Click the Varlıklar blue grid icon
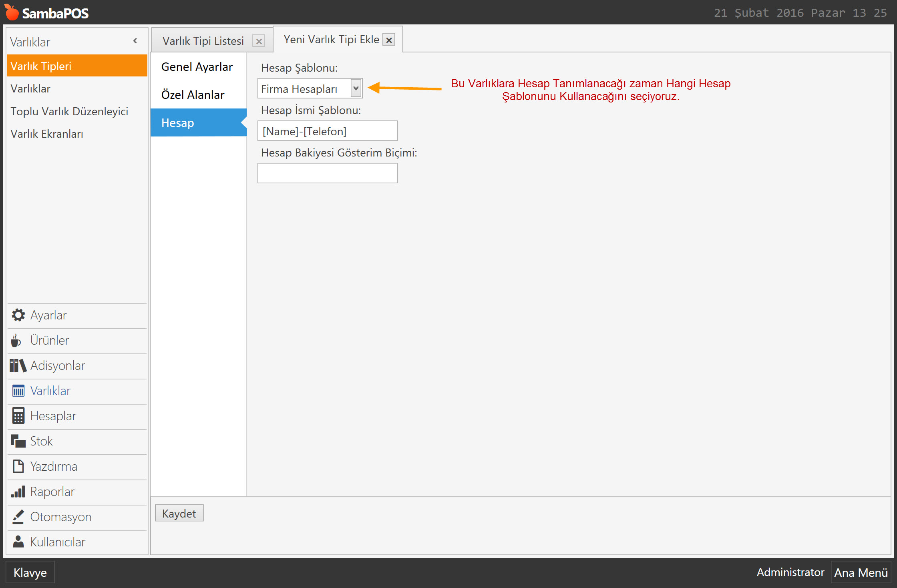Image resolution: width=897 pixels, height=588 pixels. point(18,391)
